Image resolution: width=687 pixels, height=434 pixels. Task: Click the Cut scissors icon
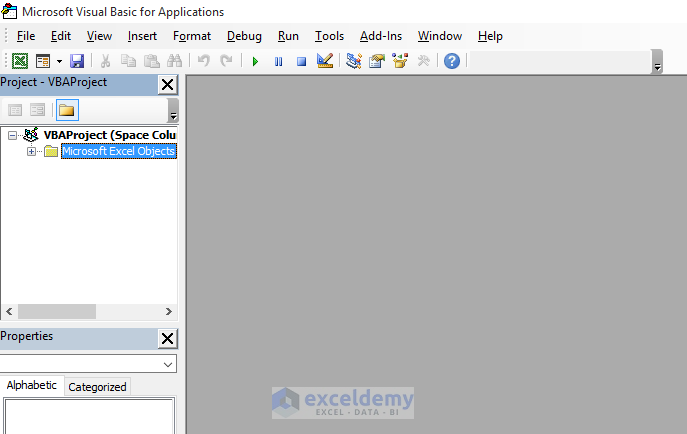(x=105, y=61)
